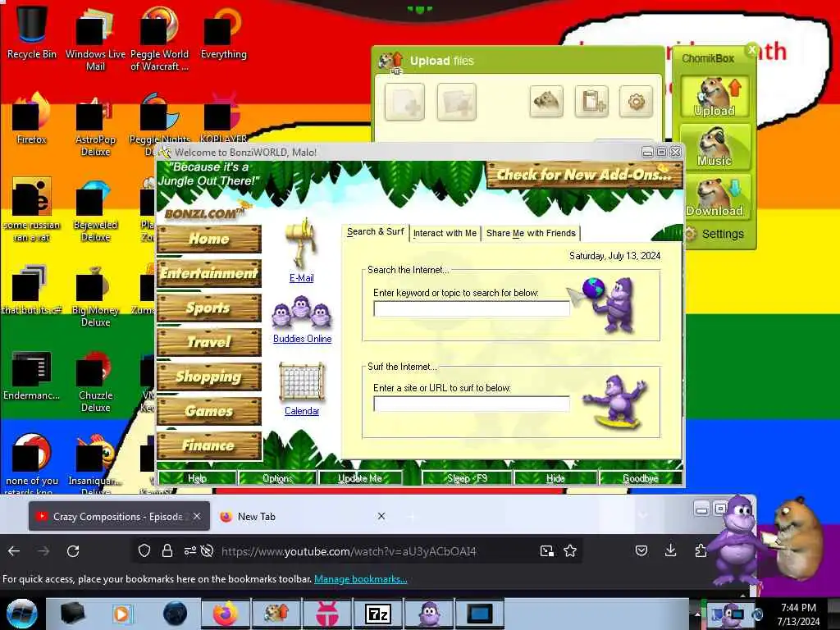Click the hamster icon in Upload files toolbar
Viewport: 840px width, 630px height.
[546, 101]
